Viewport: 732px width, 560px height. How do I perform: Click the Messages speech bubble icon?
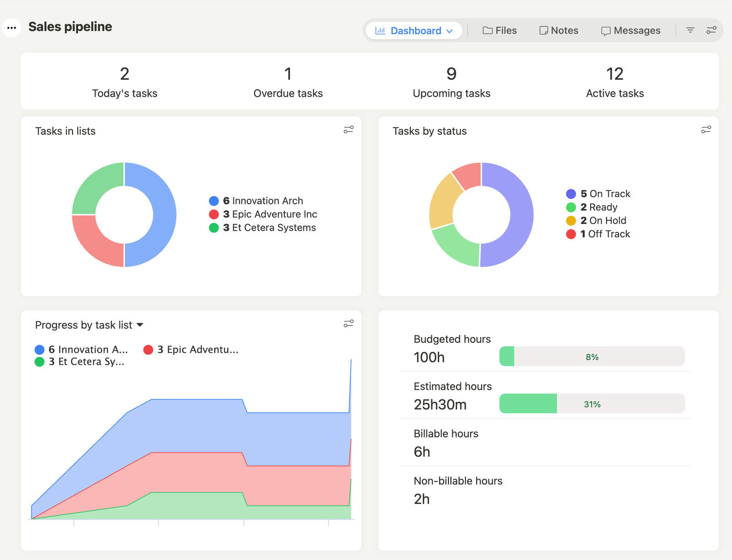tap(606, 31)
